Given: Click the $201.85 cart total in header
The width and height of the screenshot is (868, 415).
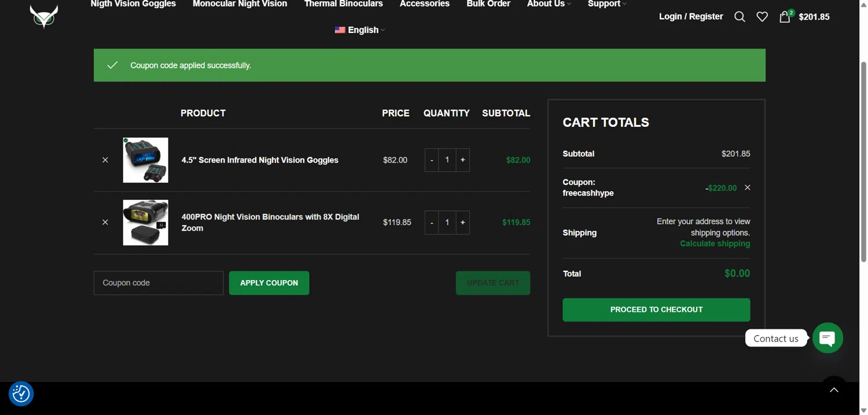Looking at the screenshot, I should pos(814,17).
